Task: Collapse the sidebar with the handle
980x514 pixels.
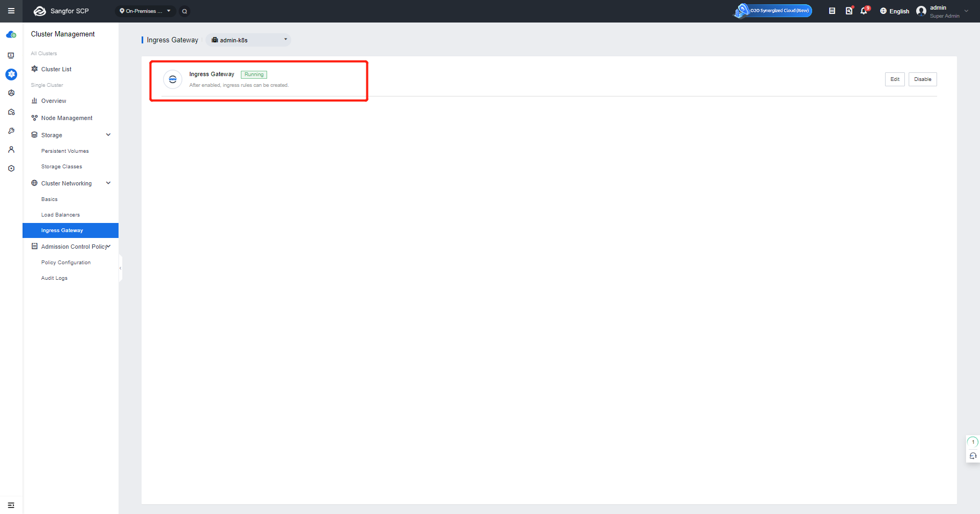Action: click(120, 268)
